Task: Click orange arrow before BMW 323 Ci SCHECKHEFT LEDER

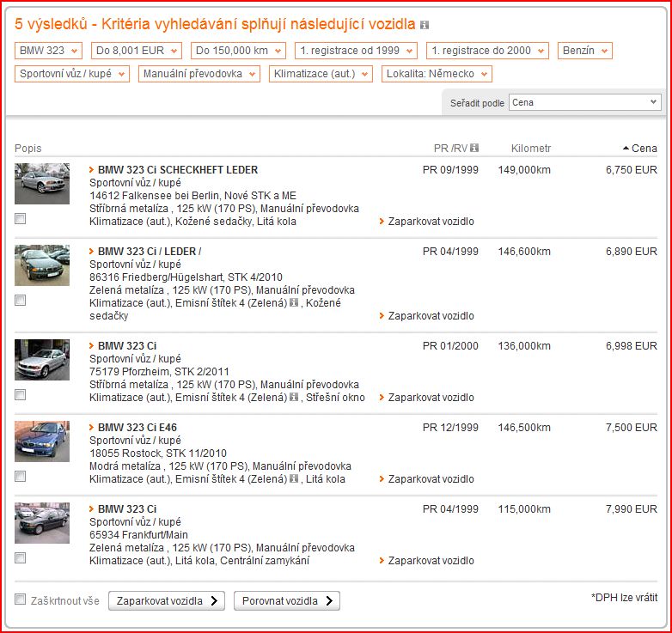Action: click(91, 170)
